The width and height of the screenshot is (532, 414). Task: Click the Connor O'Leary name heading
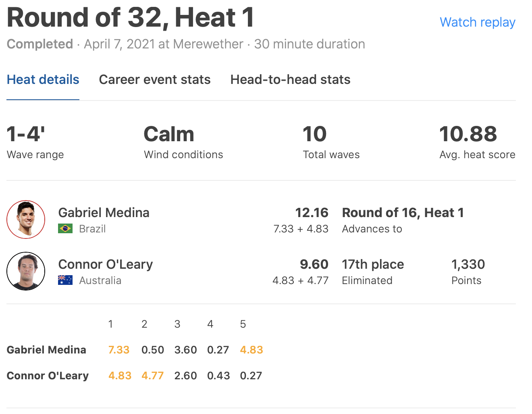pyautogui.click(x=106, y=264)
